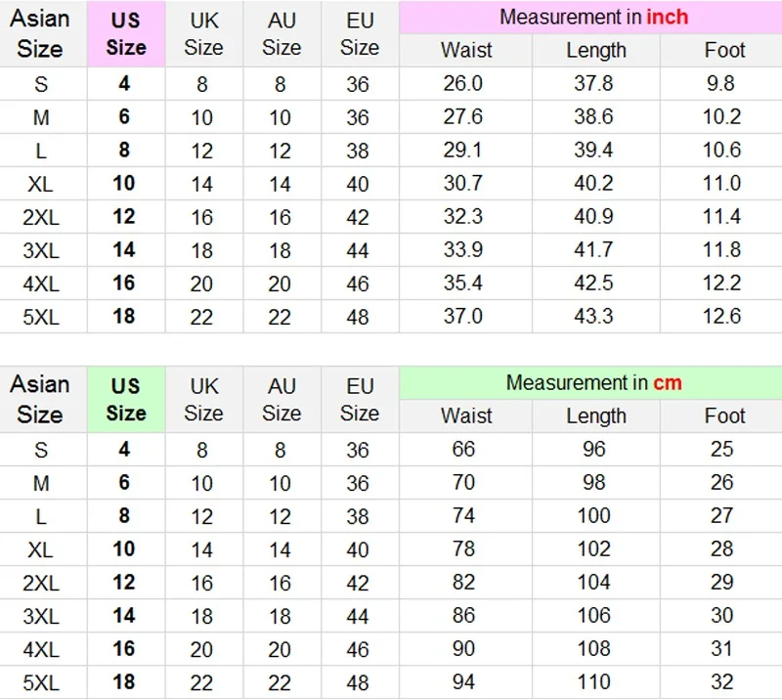This screenshot has height=700, width=782.
Task: Select the Foot column header in cm table
Action: [x=724, y=416]
